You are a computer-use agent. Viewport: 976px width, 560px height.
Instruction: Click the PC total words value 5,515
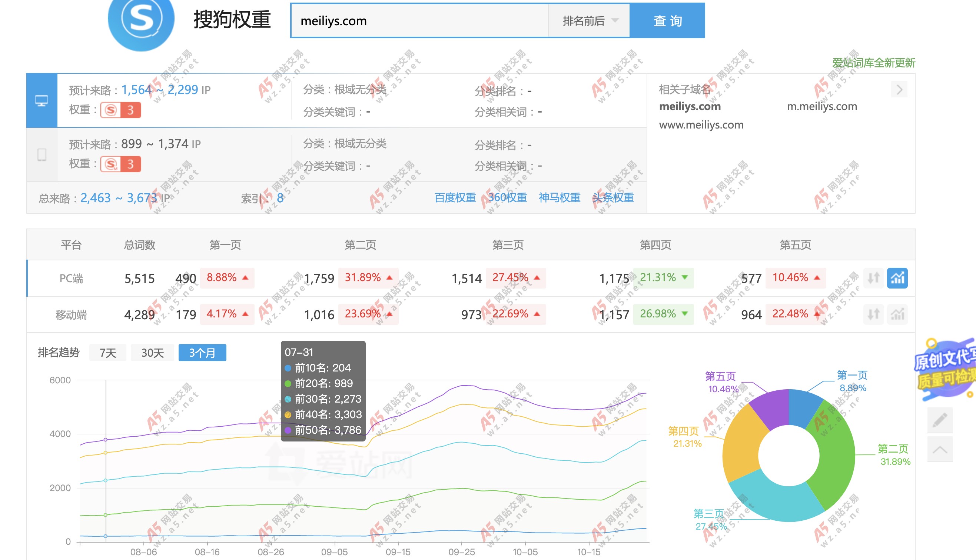coord(139,278)
